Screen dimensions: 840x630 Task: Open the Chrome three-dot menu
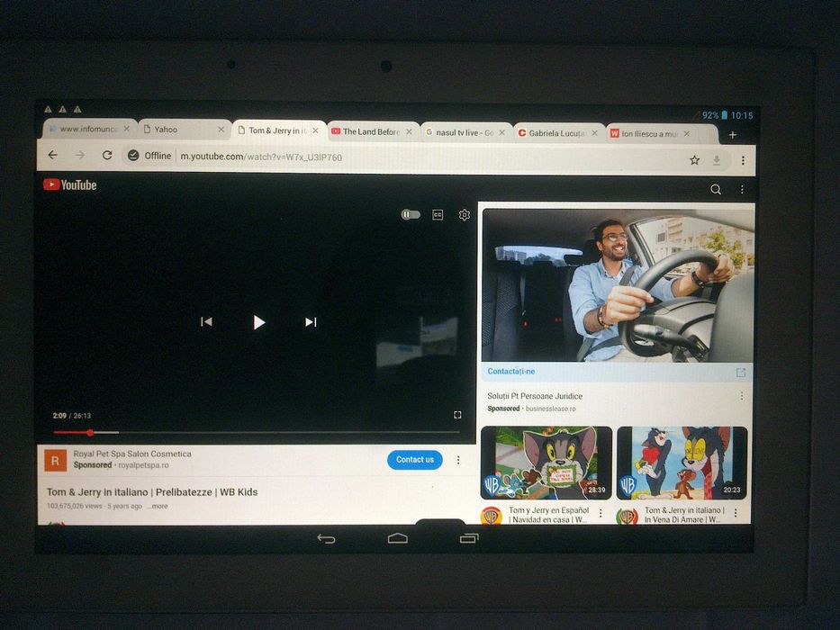[743, 160]
